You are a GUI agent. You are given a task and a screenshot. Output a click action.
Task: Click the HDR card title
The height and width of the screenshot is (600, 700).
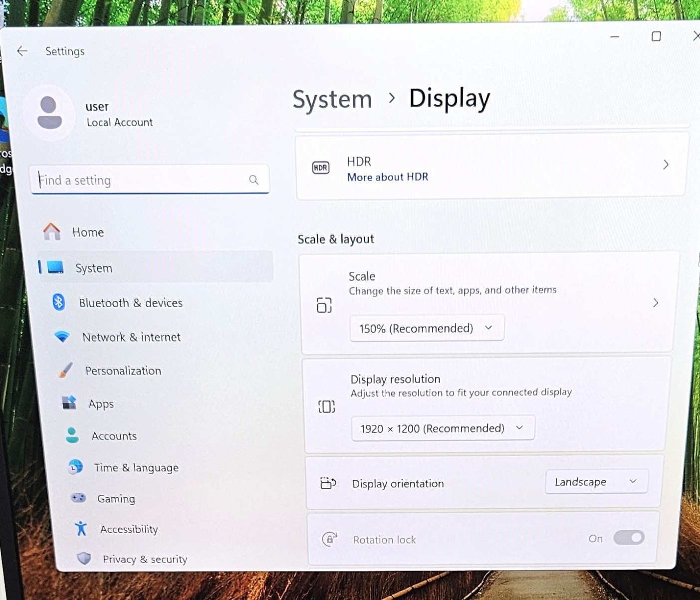(x=359, y=162)
